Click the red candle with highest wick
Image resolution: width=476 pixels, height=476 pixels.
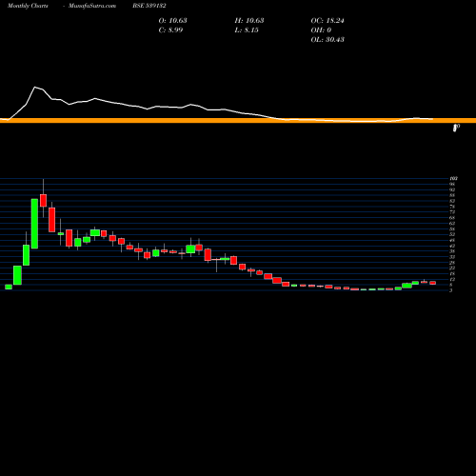[43, 201]
